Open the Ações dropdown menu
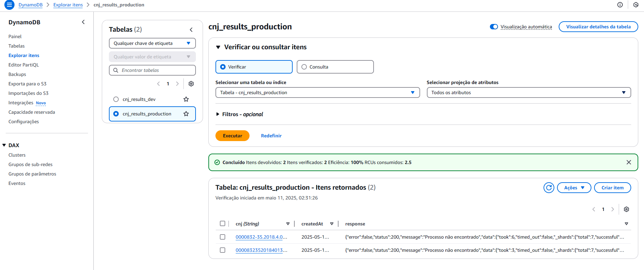Image resolution: width=644 pixels, height=270 pixels. tap(574, 188)
